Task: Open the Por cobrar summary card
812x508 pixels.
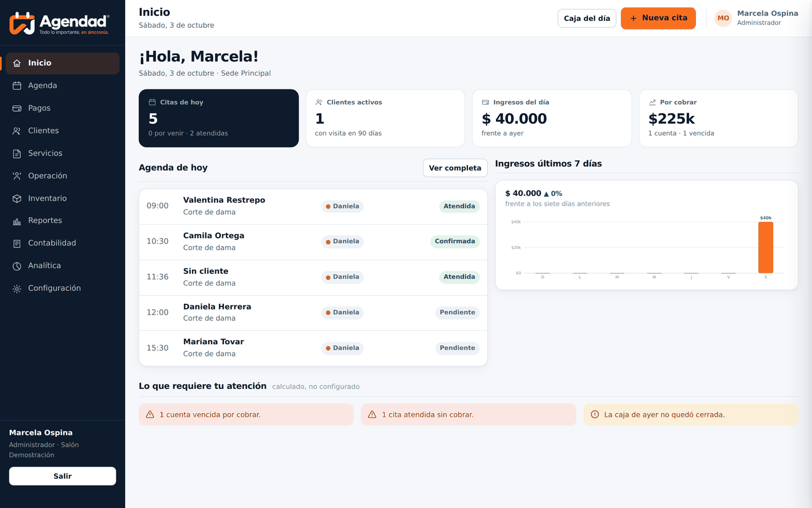Action: [x=719, y=118]
